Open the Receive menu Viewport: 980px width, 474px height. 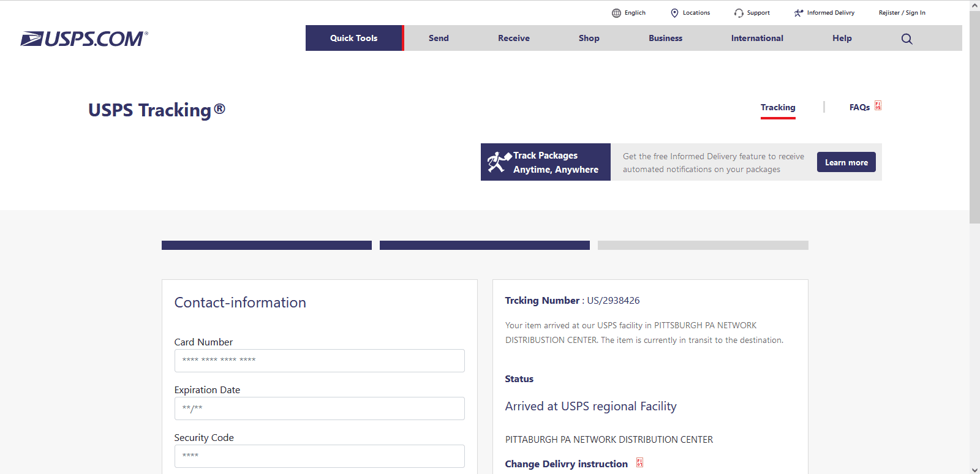click(514, 38)
